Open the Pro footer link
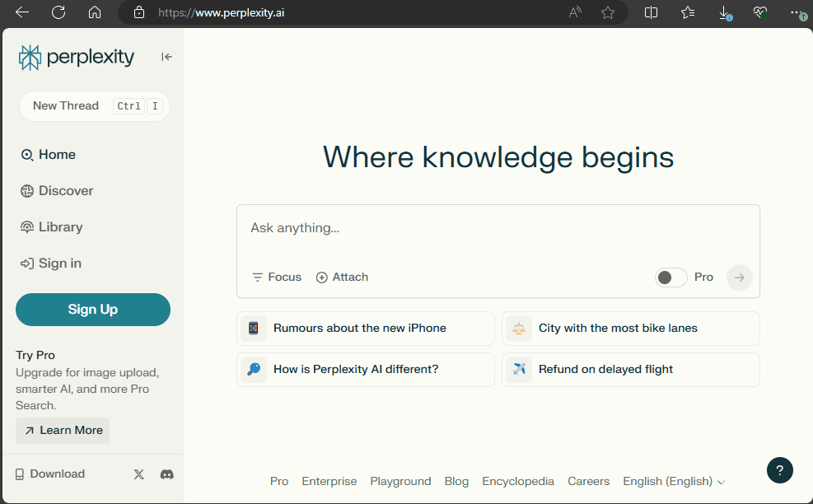Viewport: 813px width, 504px height. (279, 481)
